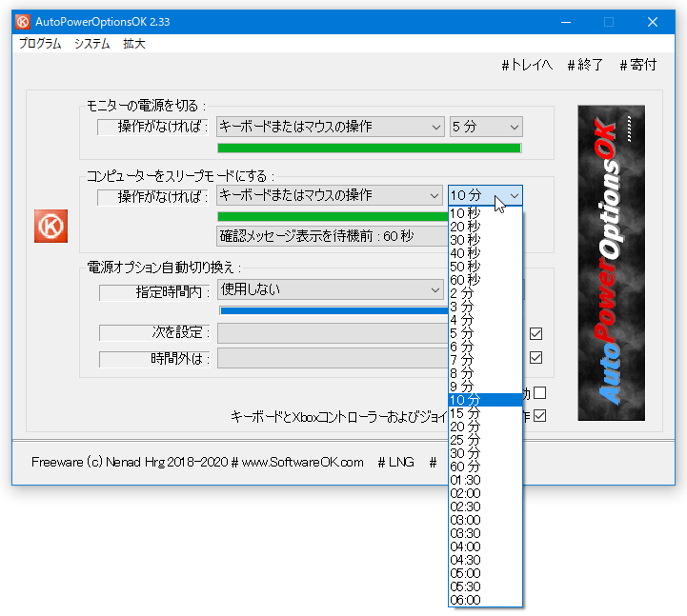Select 04:30 in the dropdown list

point(485,560)
